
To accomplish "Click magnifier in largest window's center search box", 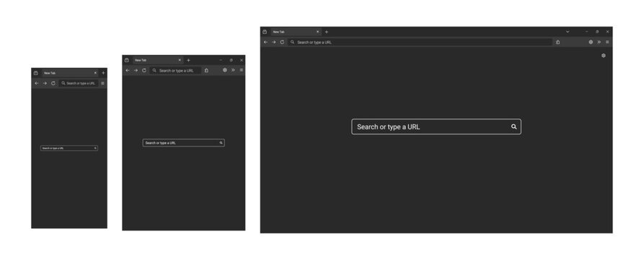I will coord(513,126).
